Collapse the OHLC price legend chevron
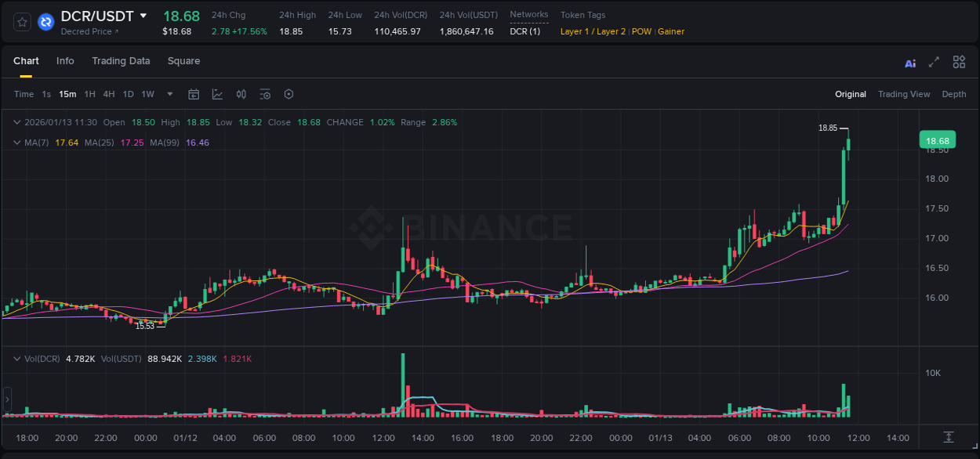Viewport: 980px width, 459px height. coord(17,122)
